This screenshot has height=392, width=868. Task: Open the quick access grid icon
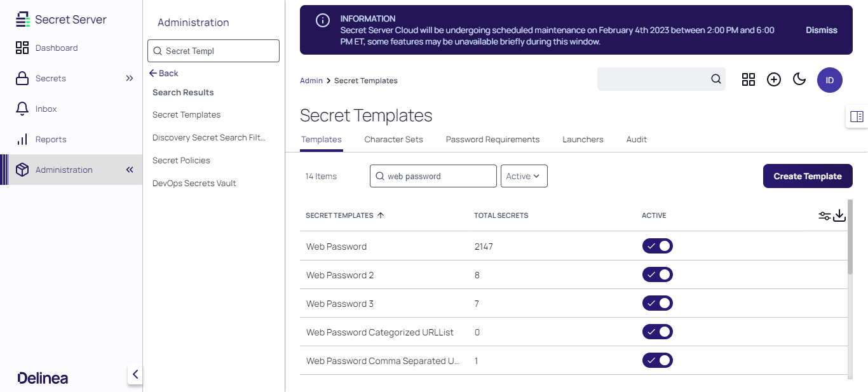(x=749, y=79)
